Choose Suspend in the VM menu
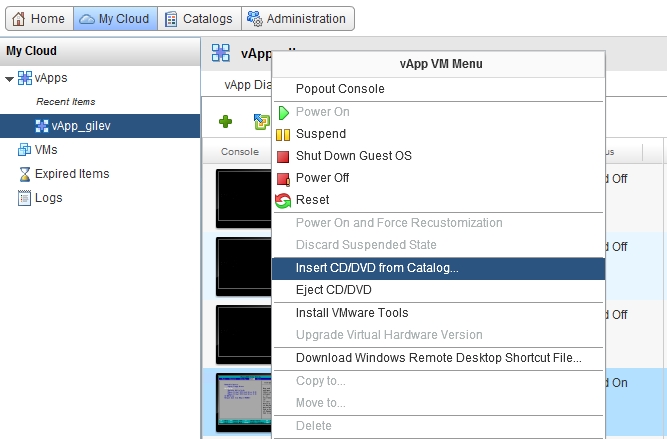Image resolution: width=667 pixels, height=439 pixels. pyautogui.click(x=439, y=134)
